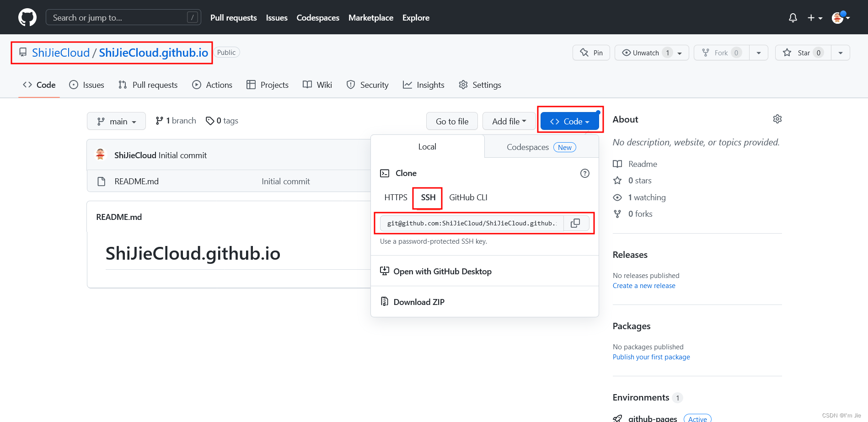Open Marketplace in top navigation
868x422 pixels.
coord(371,17)
